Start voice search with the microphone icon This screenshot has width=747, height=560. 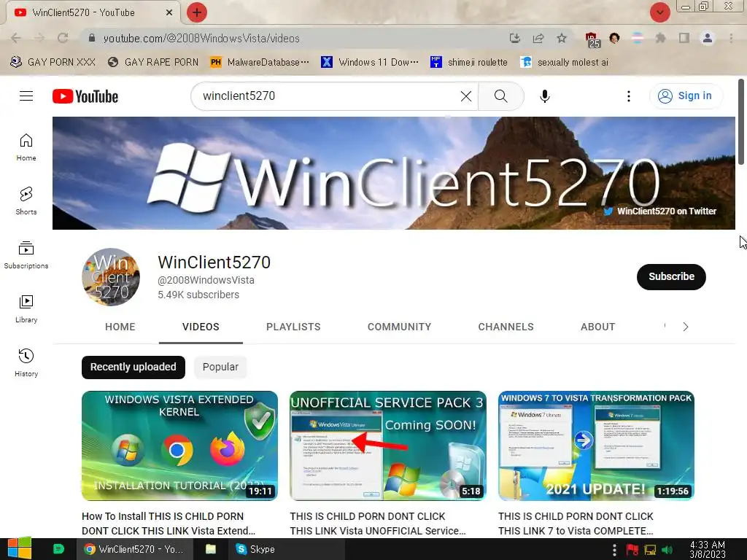(544, 96)
